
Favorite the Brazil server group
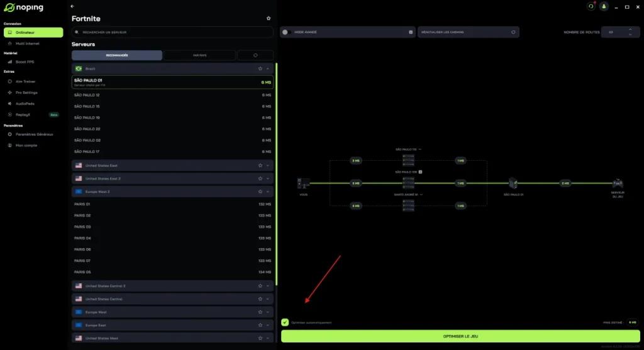coord(260,68)
